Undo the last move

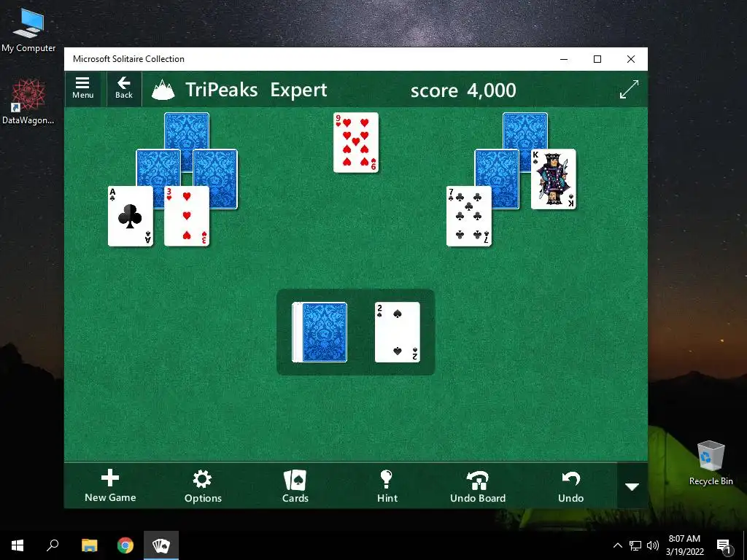tap(570, 486)
